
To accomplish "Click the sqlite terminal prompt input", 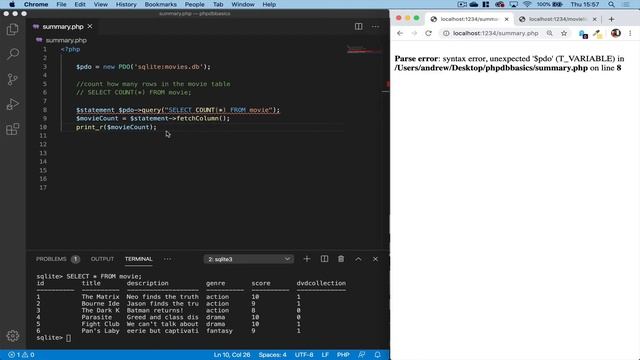I will pyautogui.click(x=68, y=338).
